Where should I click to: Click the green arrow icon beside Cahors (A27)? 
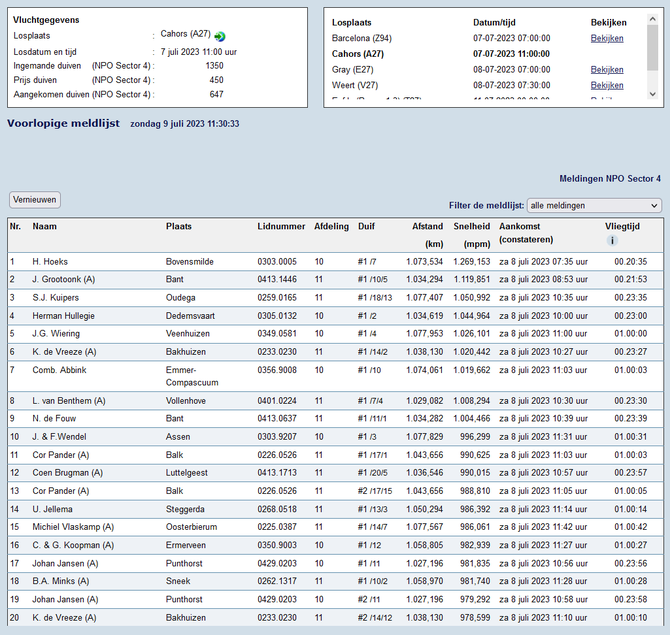coord(220,37)
